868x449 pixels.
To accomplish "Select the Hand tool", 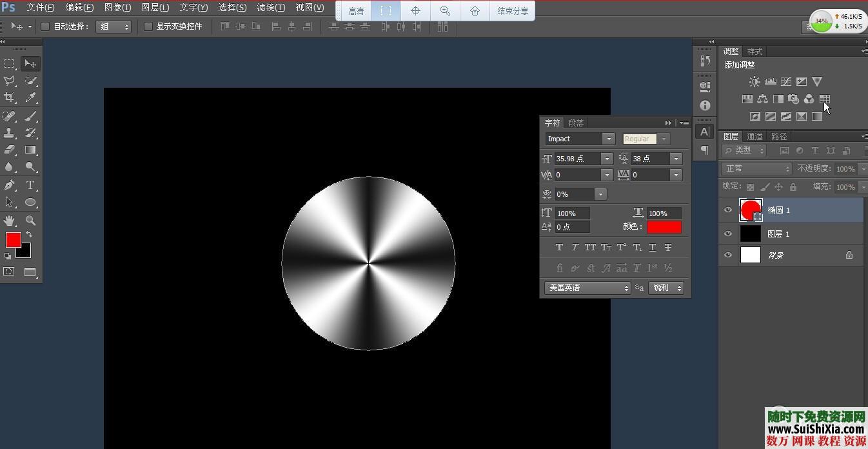I will point(9,221).
